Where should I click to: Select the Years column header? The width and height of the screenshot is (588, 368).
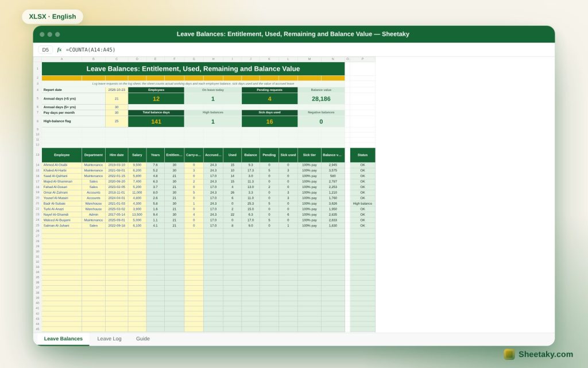pyautogui.click(x=155, y=155)
